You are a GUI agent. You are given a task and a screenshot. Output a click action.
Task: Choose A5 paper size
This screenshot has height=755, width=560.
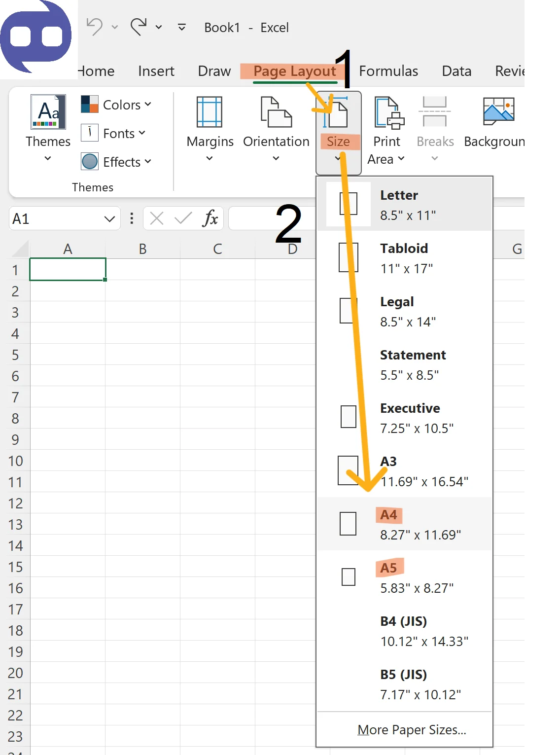point(405,577)
